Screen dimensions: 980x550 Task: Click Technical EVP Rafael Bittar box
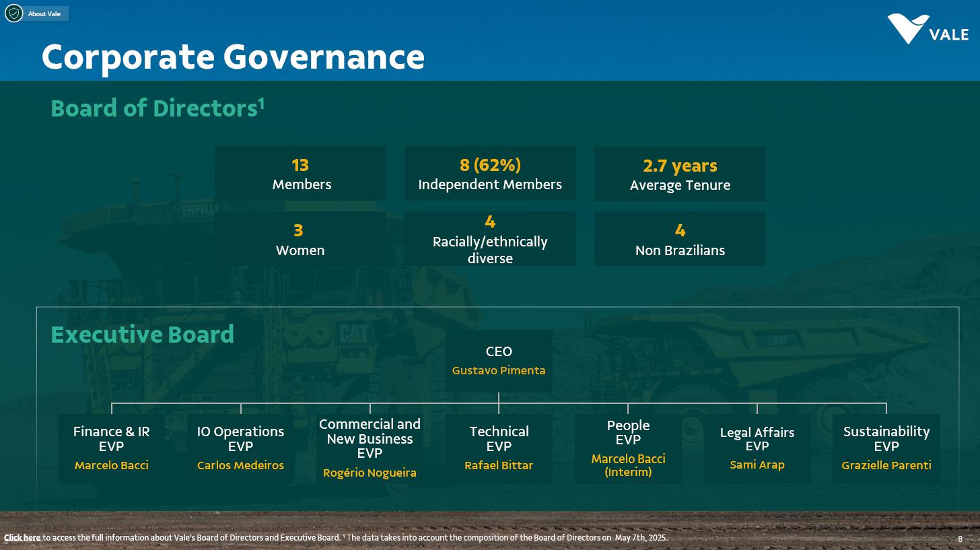pos(499,448)
